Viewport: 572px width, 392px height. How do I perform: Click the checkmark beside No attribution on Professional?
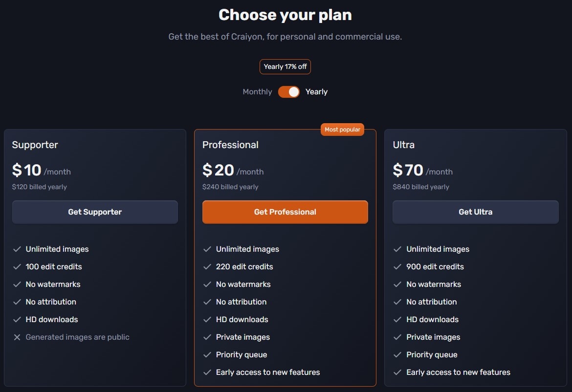click(x=207, y=302)
